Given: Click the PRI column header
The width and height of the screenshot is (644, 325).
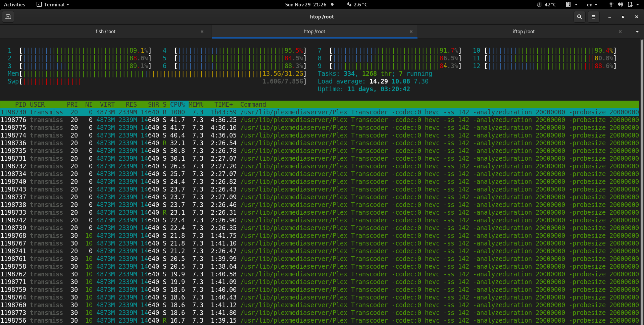Looking at the screenshot, I should coord(72,105).
